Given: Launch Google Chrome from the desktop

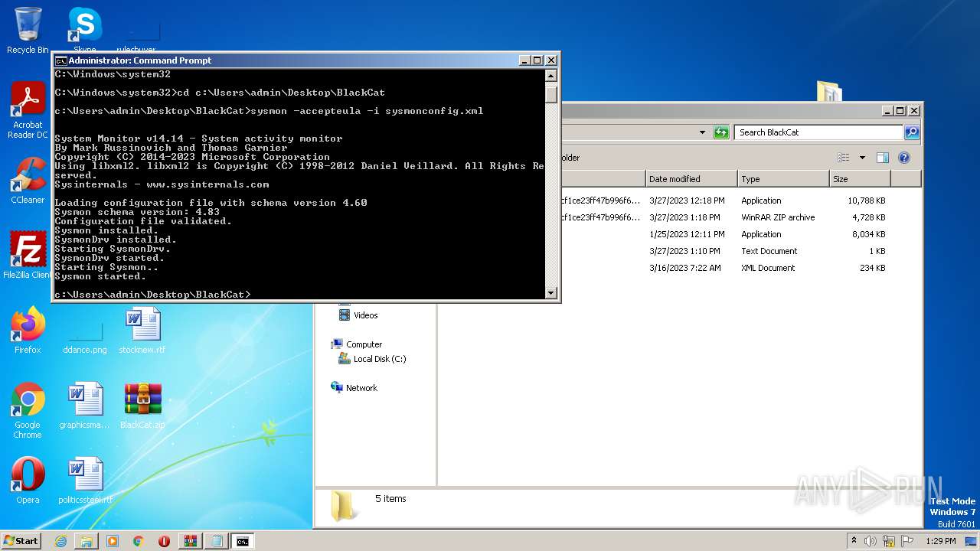Looking at the screenshot, I should tap(28, 411).
